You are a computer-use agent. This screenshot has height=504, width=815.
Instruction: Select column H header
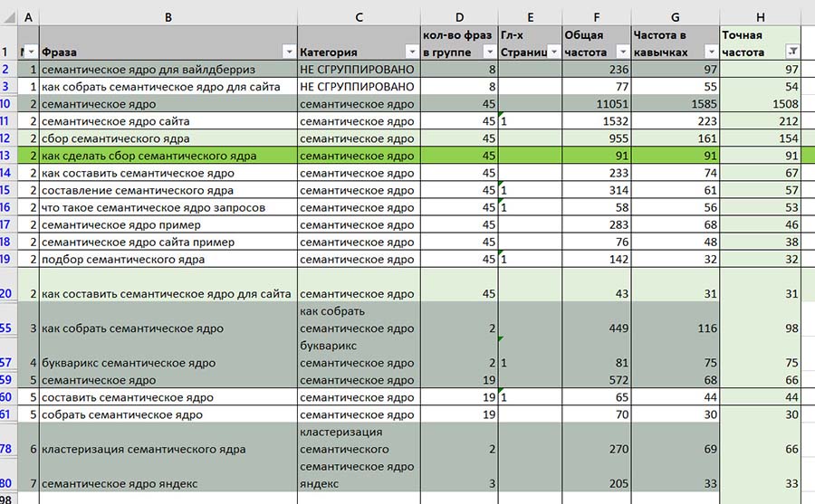[761, 16]
